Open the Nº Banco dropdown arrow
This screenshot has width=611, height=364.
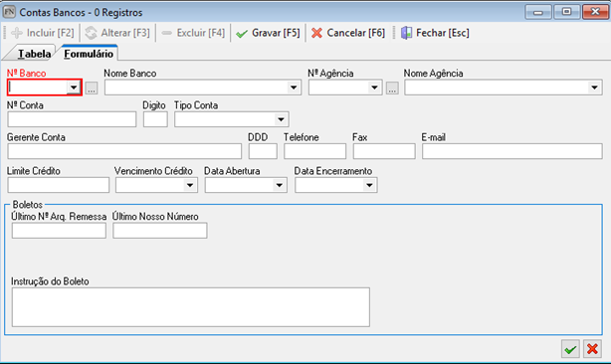[x=74, y=88]
